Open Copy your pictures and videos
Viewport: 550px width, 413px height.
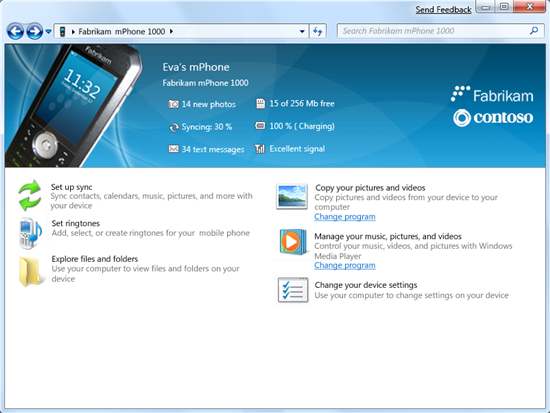(x=370, y=188)
